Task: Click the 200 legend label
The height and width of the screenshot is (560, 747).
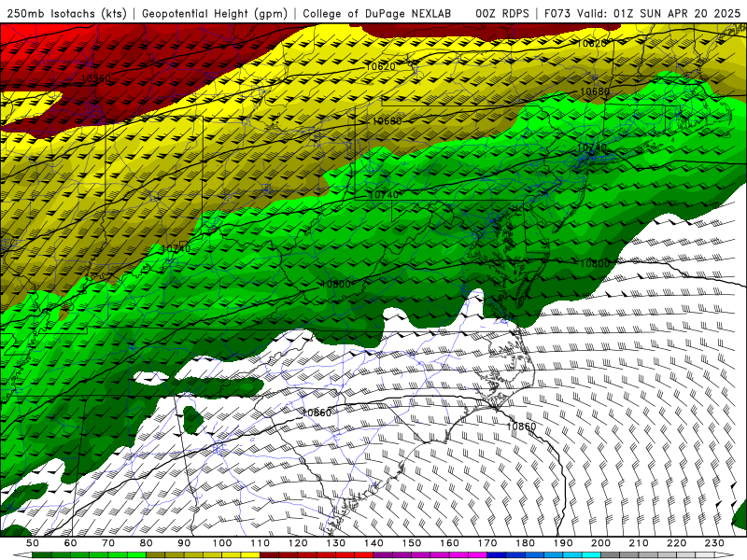Action: click(x=600, y=543)
